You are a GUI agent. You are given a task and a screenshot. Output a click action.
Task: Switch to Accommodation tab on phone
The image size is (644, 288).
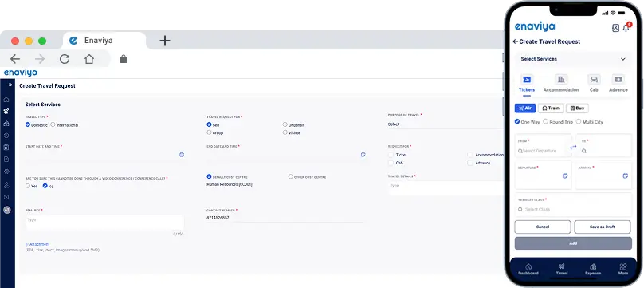click(x=561, y=84)
